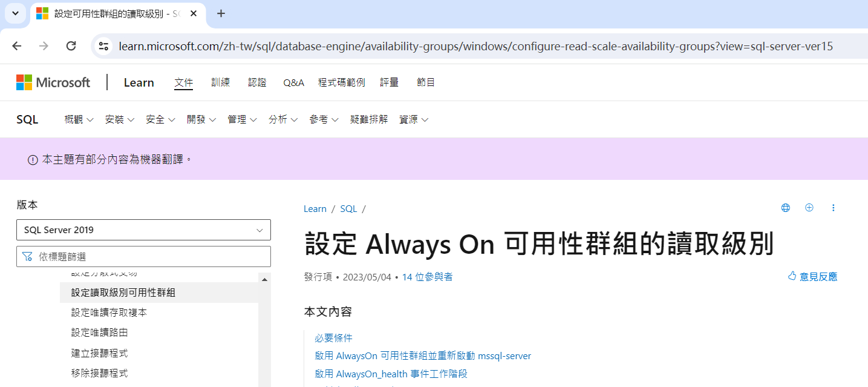
Task: Click the Learn brand link in header
Action: [139, 82]
